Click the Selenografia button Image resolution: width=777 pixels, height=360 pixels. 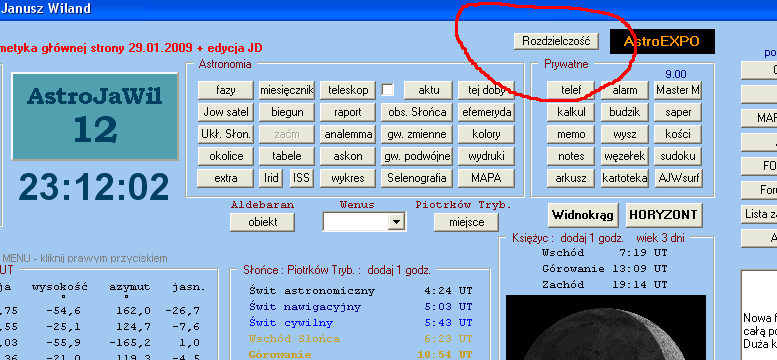pos(417,178)
